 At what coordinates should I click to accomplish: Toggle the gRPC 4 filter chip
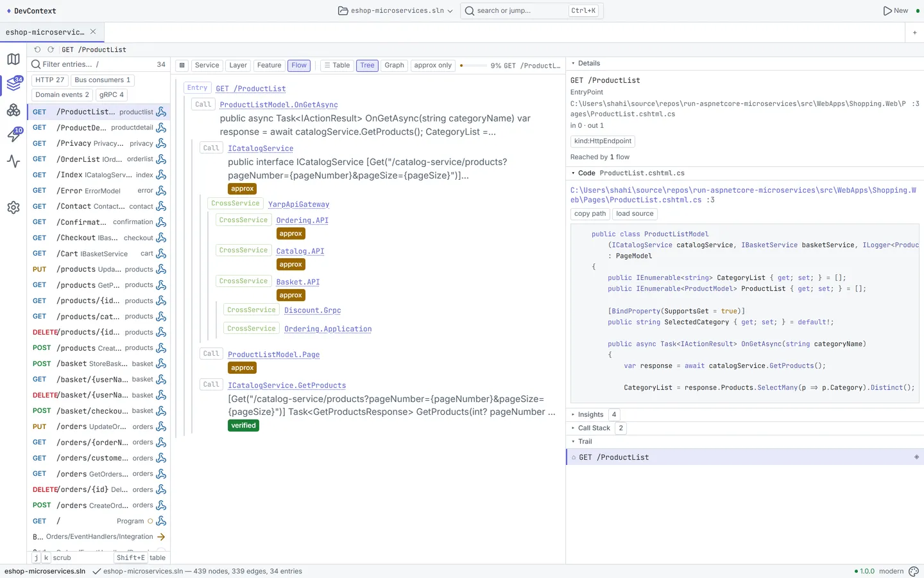click(x=112, y=95)
